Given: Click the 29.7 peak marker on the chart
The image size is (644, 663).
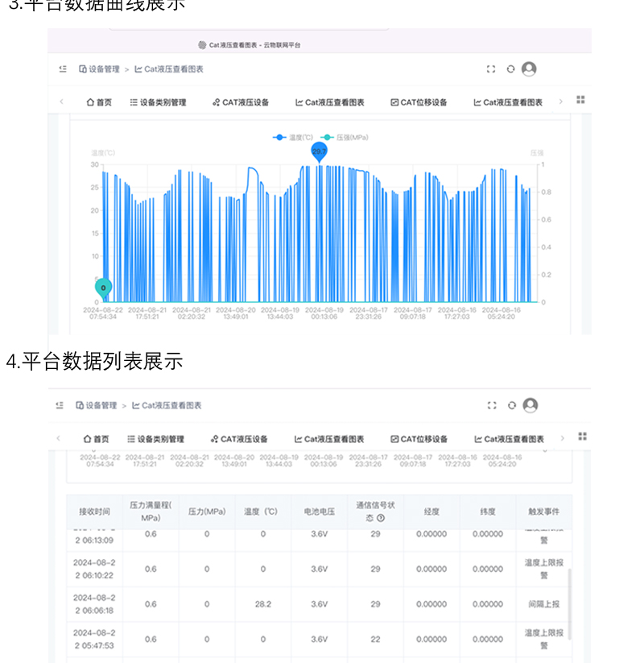Looking at the screenshot, I should coord(320,151).
